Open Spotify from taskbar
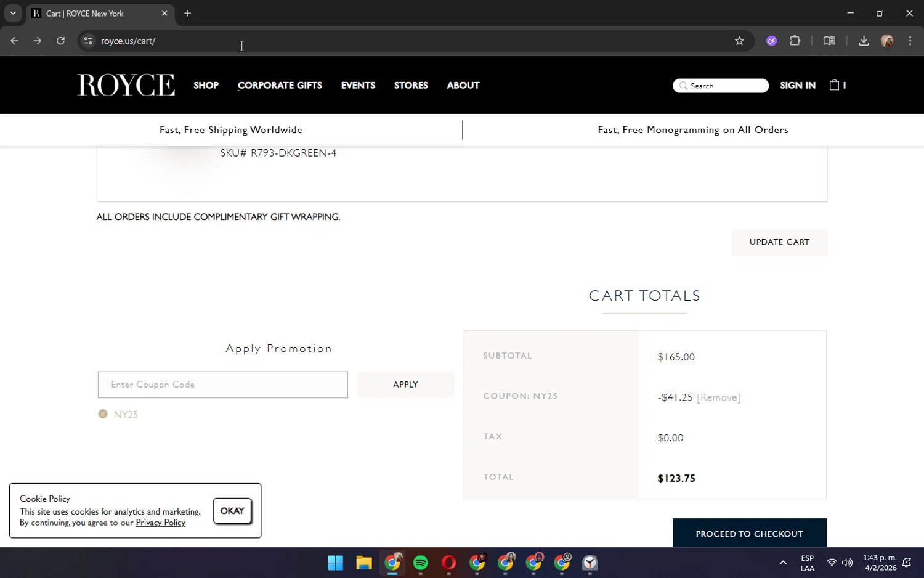This screenshot has width=924, height=578. [x=421, y=563]
